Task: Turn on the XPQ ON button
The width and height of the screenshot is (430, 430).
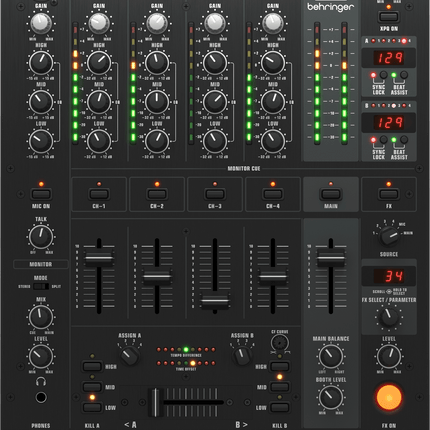Action: (x=389, y=16)
